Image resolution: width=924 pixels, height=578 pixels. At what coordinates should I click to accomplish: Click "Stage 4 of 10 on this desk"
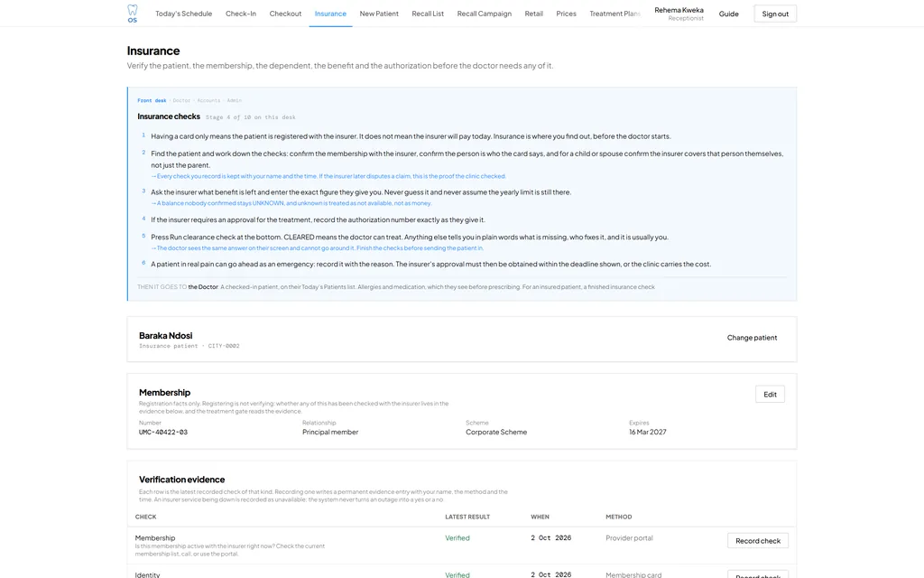tap(251, 117)
